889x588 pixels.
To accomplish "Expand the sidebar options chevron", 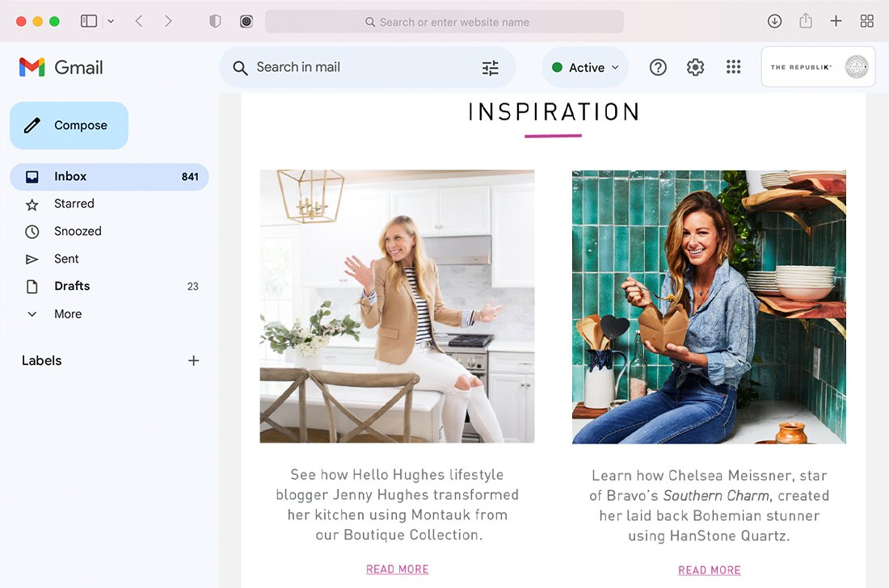I will [112, 22].
